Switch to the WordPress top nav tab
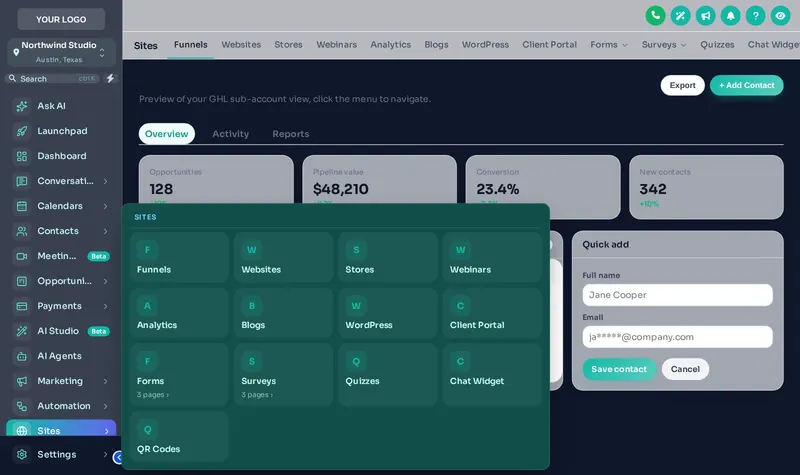 pos(485,45)
